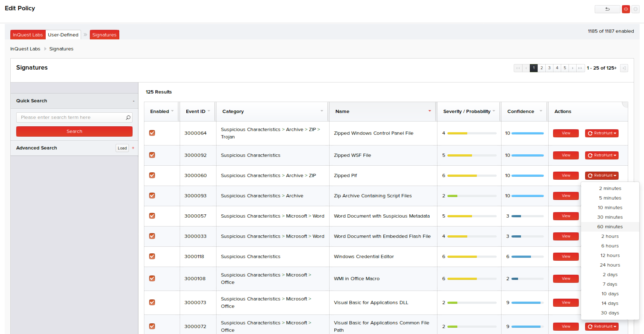This screenshot has height=334, width=644.
Task: Click the red plus icon beside Advanced Search
Action: tap(133, 148)
